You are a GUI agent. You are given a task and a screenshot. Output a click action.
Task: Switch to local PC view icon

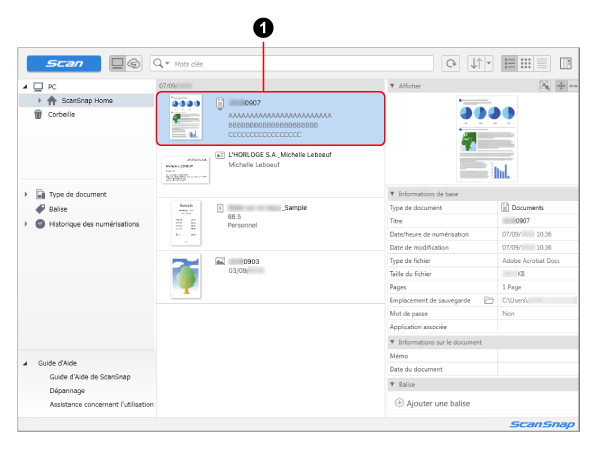coord(117,63)
